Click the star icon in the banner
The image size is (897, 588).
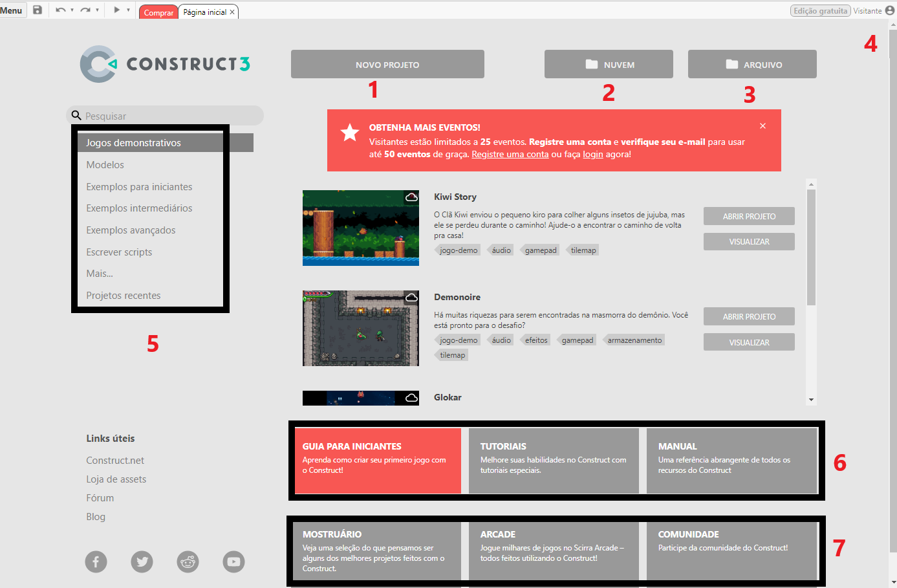(350, 133)
